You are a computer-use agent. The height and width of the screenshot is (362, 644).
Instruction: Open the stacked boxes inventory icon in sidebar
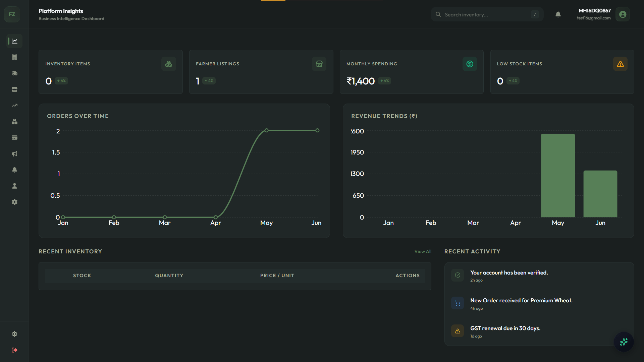(14, 122)
